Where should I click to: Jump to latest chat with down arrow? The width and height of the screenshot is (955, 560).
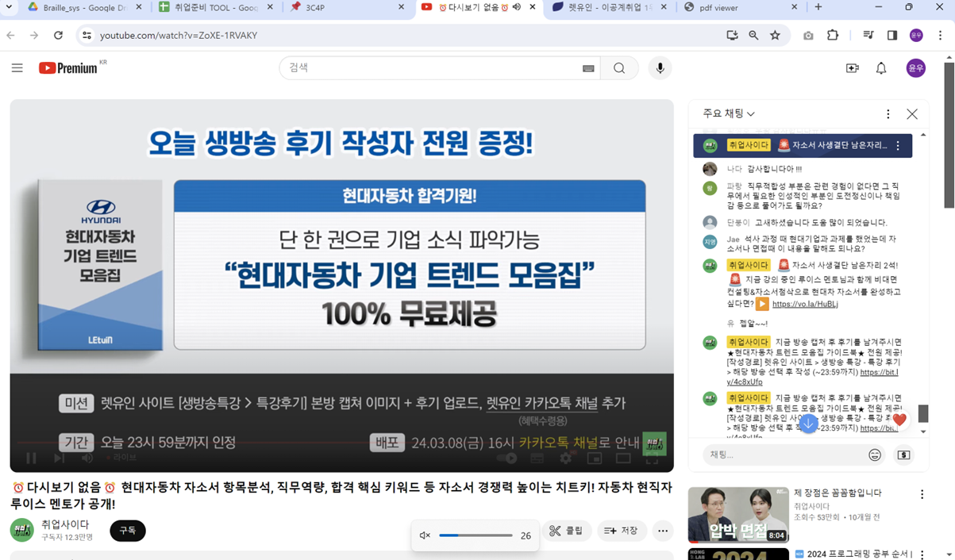(x=808, y=424)
